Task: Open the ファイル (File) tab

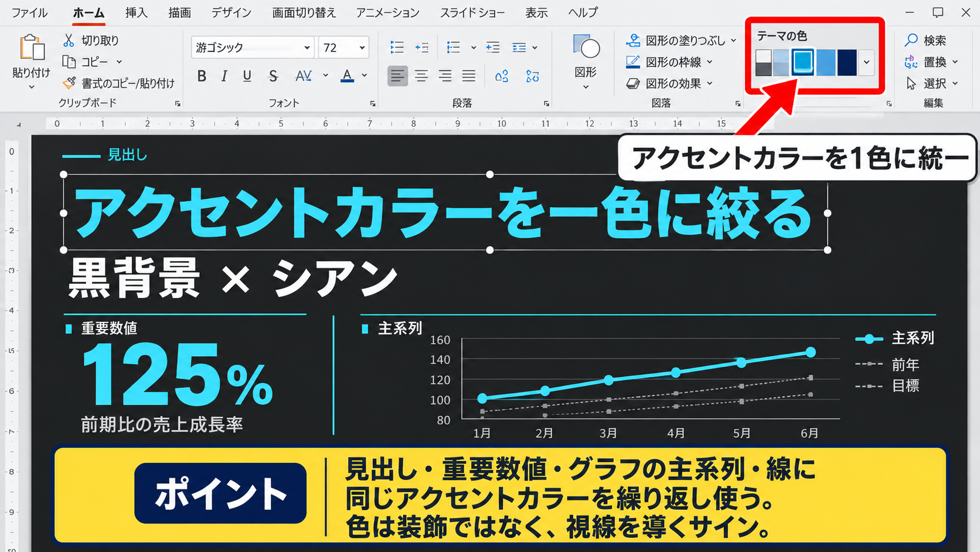Action: coord(30,12)
